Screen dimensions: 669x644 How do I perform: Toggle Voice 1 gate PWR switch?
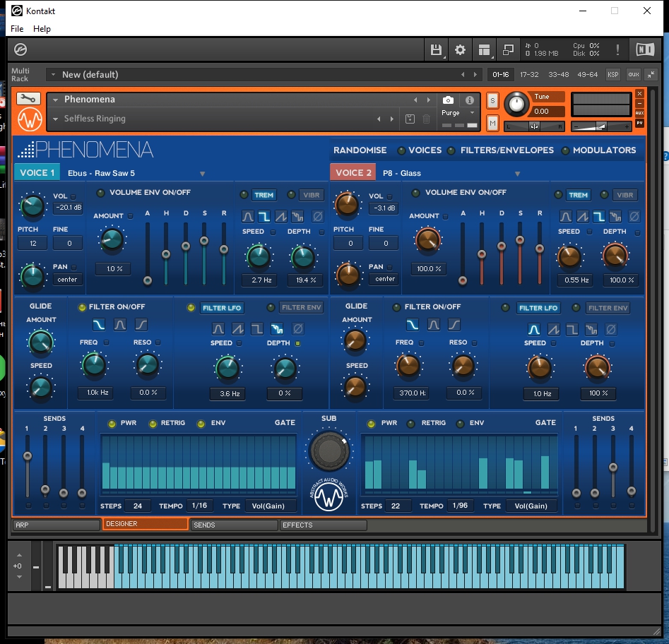click(x=112, y=424)
